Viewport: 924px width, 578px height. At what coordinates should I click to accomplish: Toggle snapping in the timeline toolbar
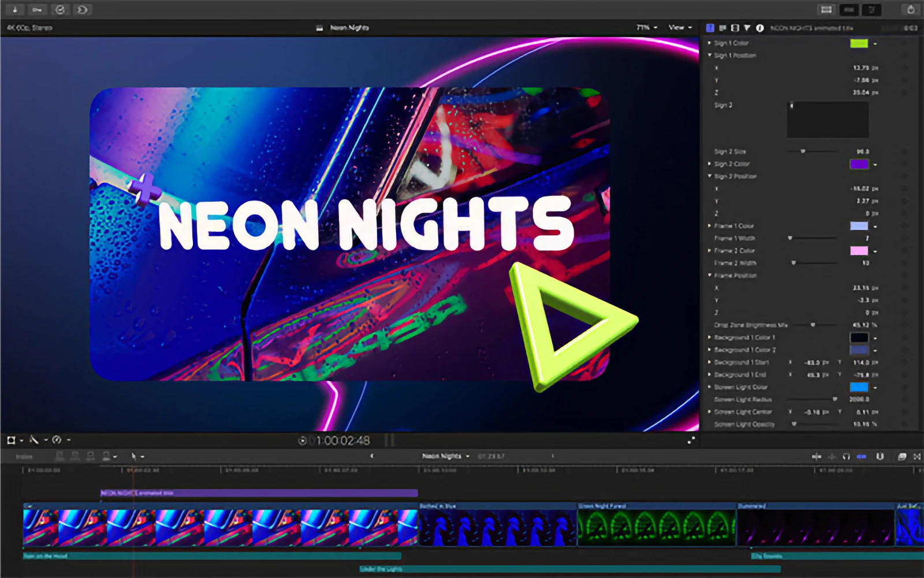click(862, 457)
